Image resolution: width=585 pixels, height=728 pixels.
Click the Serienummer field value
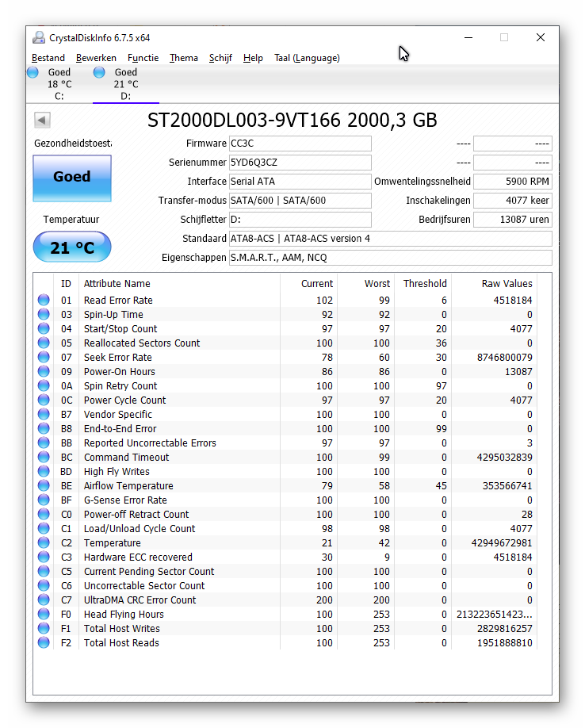pyautogui.click(x=300, y=163)
